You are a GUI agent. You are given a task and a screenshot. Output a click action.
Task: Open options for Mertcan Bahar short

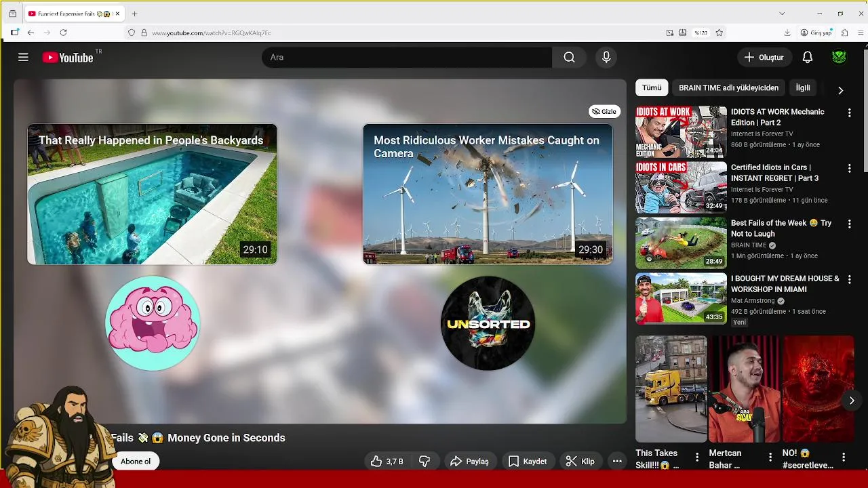coord(770,457)
